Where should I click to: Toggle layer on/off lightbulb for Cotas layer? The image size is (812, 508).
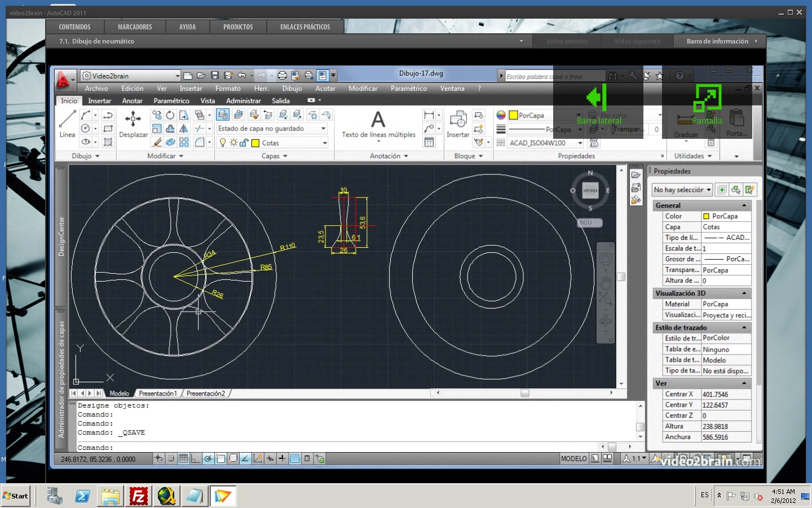[223, 143]
